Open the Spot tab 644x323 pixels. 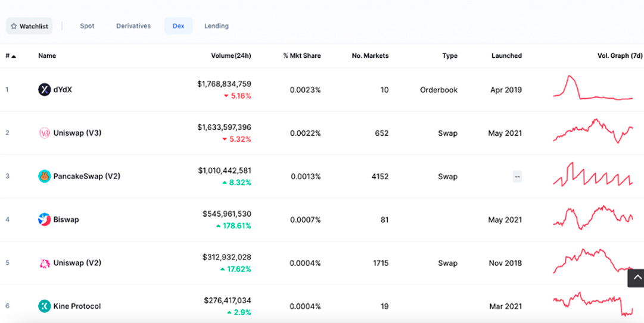[87, 26]
